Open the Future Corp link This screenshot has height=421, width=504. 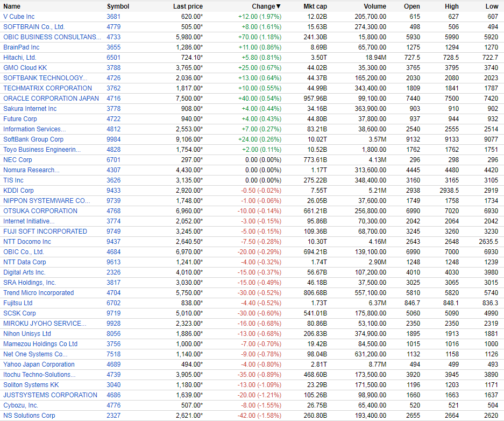tap(20, 119)
